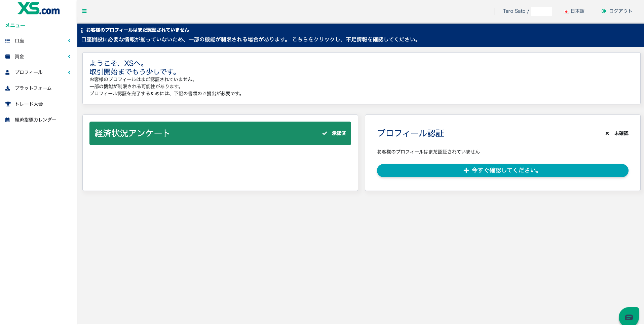The height and width of the screenshot is (325, 644).
Task: Open the 経済指標カレンダー menu item
Action: click(x=35, y=120)
